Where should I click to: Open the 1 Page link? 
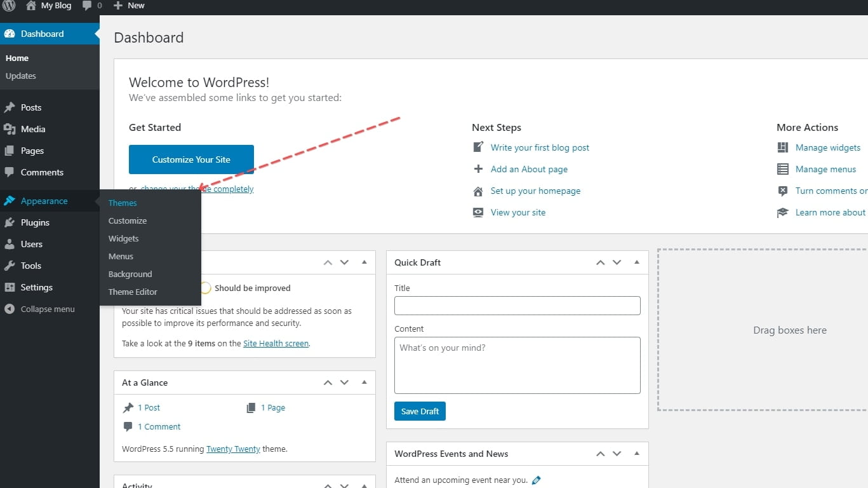tap(273, 408)
